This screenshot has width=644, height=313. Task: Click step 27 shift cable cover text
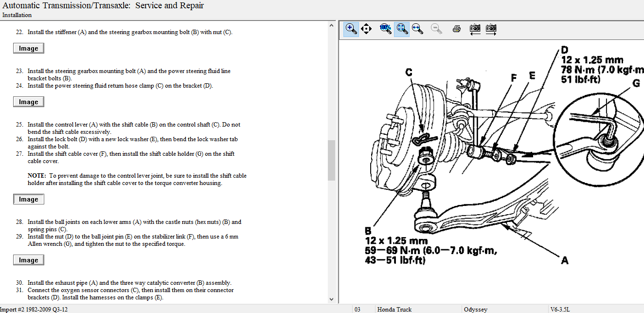tap(131, 157)
